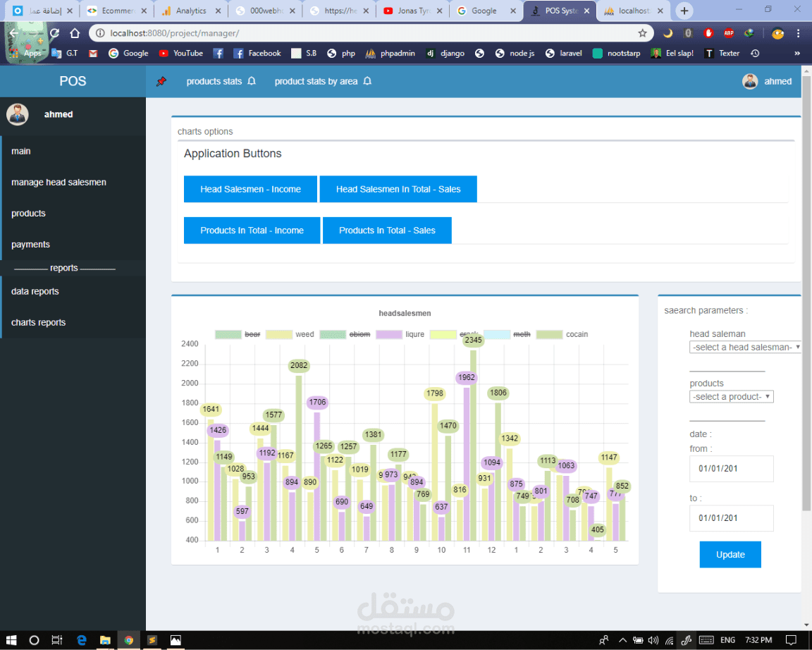The image size is (812, 650).
Task: Bookmark the page with the star icon
Action: [642, 32]
